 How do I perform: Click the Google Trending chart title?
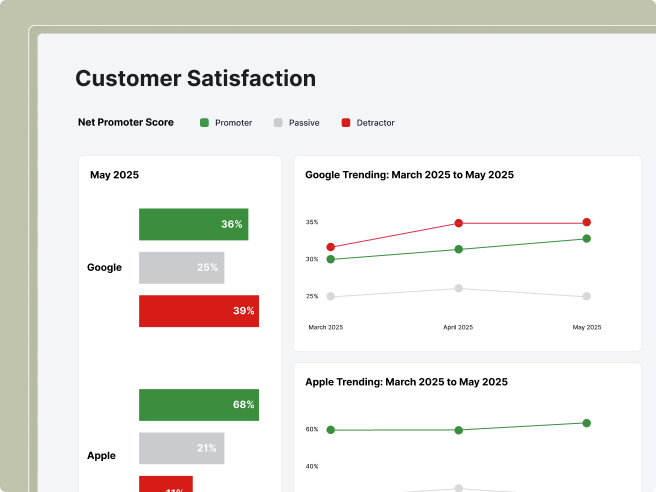pyautogui.click(x=409, y=175)
